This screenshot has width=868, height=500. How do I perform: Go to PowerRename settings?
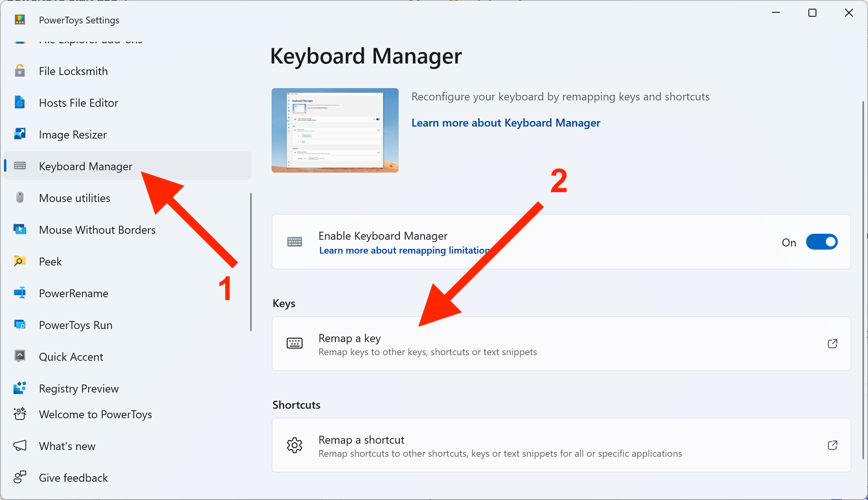coord(128,293)
